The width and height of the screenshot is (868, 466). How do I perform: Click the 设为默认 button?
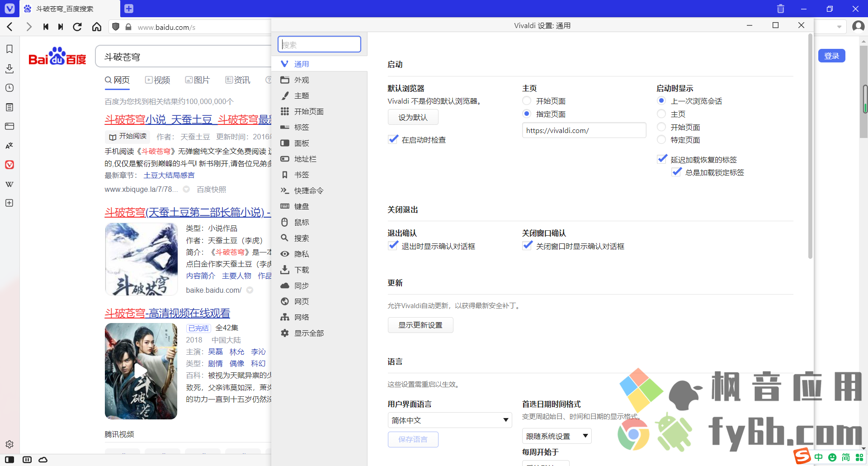pos(413,117)
